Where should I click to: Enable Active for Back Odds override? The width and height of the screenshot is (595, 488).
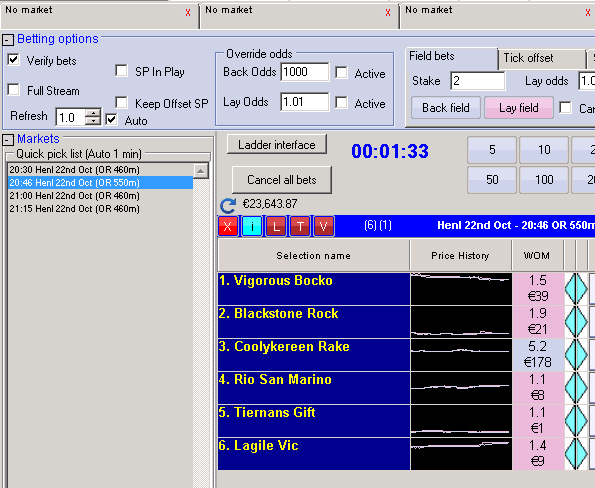342,72
